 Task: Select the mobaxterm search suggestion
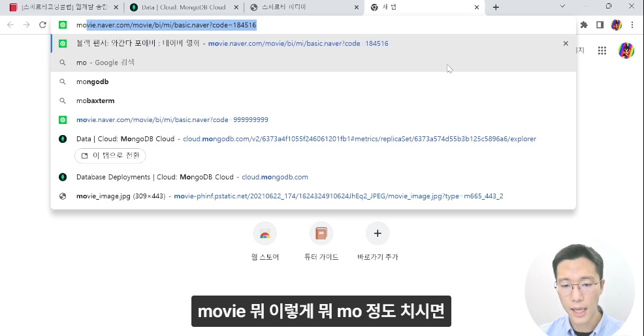(x=313, y=100)
